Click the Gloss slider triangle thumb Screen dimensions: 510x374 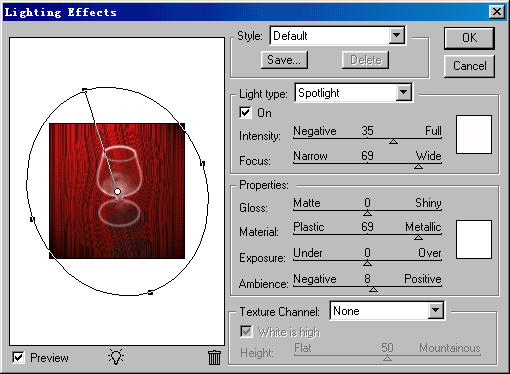[x=367, y=213]
